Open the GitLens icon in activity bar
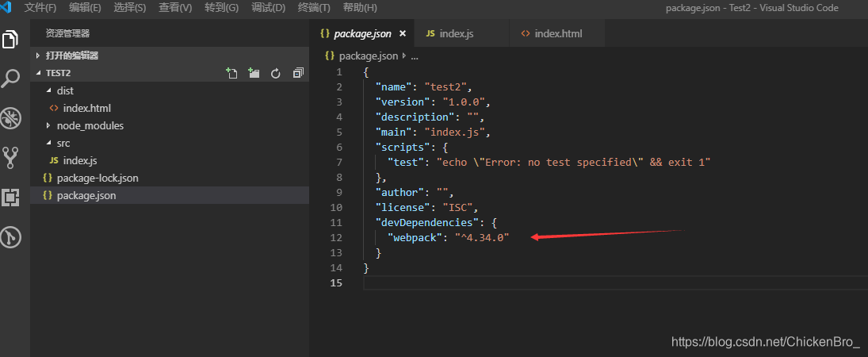The image size is (868, 357). (10, 237)
